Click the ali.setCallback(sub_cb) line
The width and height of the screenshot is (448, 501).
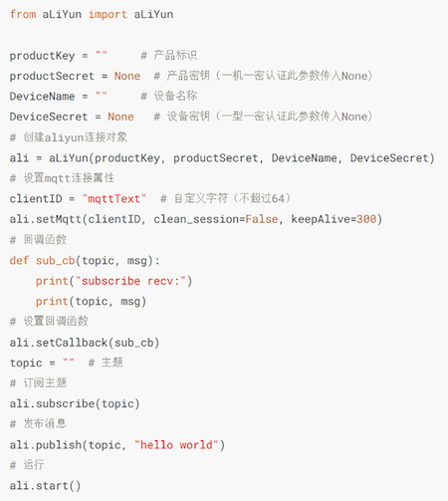pyautogui.click(x=85, y=343)
